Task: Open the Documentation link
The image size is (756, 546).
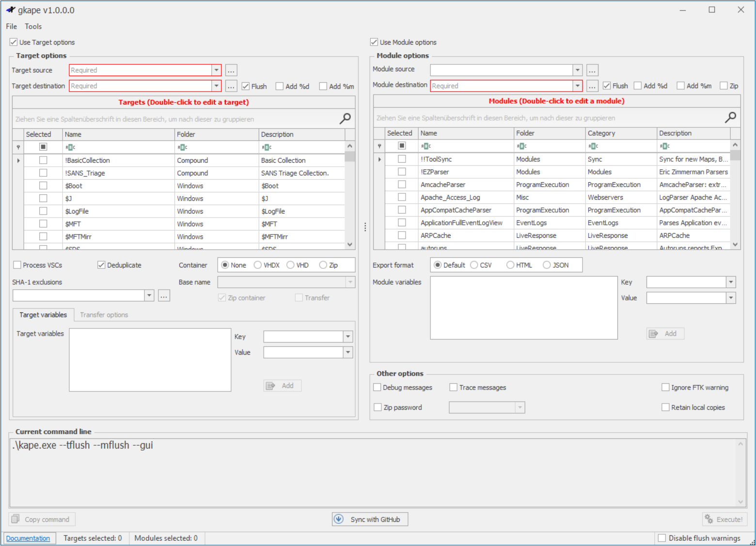Action: coord(28,538)
